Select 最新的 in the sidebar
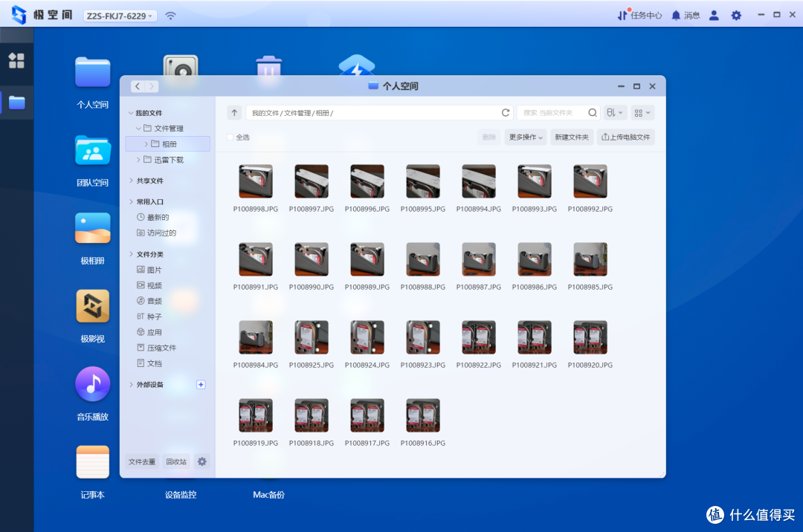Image resolution: width=803 pixels, height=532 pixels. (x=152, y=218)
